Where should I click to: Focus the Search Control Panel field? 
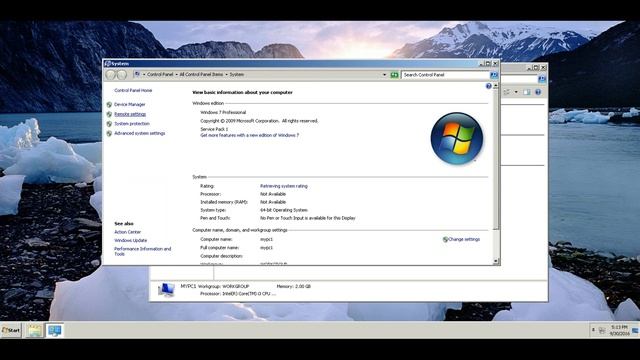click(445, 75)
